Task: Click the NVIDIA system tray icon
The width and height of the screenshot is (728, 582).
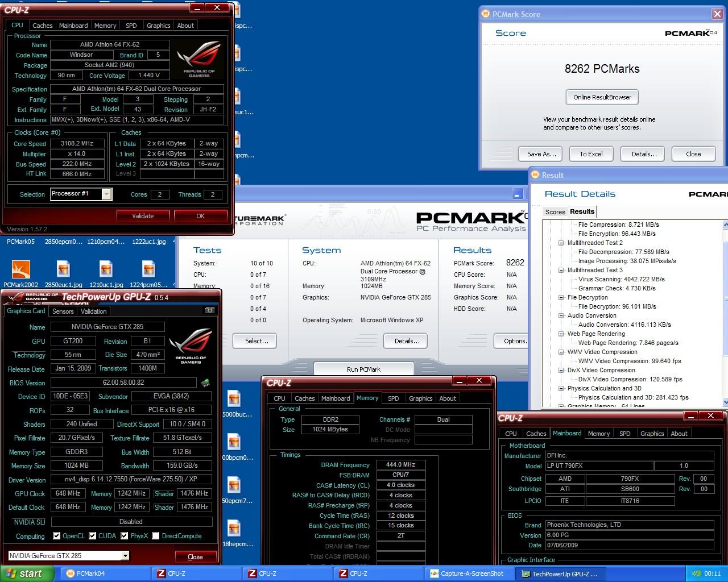Action: click(x=696, y=573)
